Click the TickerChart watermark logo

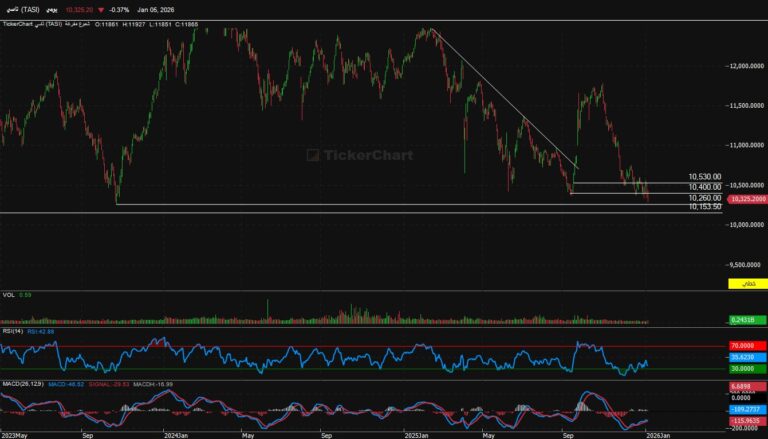click(x=349, y=155)
